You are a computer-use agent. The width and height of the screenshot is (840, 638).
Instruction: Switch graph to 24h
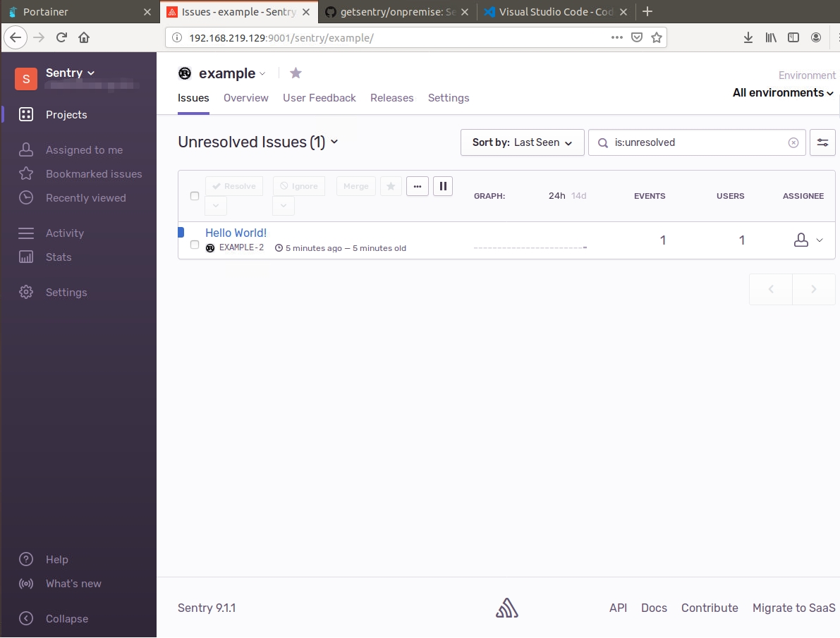click(556, 196)
